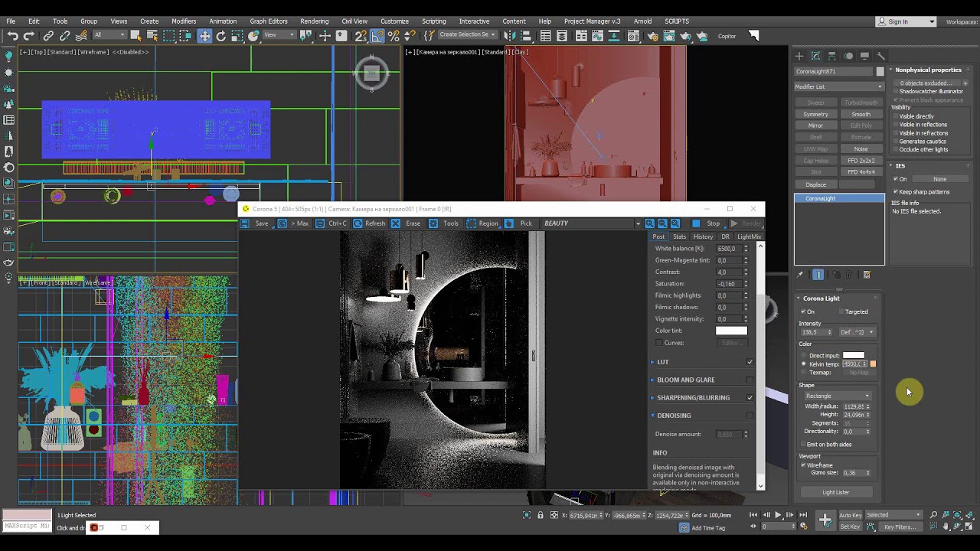This screenshot has width=980, height=551.
Task: Apply the Symmetry modifier button
Action: [816, 115]
